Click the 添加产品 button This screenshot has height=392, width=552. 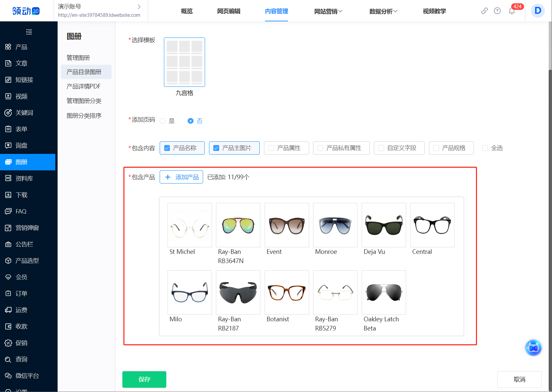pyautogui.click(x=181, y=177)
